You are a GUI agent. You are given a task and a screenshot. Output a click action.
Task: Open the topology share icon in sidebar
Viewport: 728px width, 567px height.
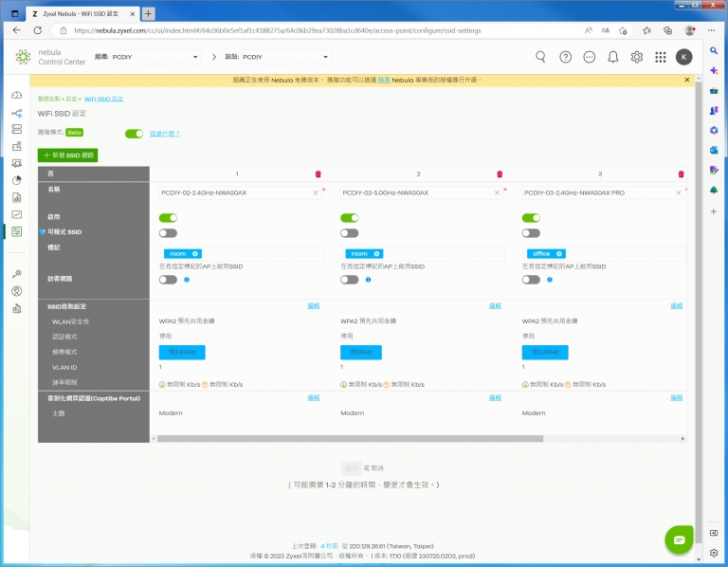(17, 113)
